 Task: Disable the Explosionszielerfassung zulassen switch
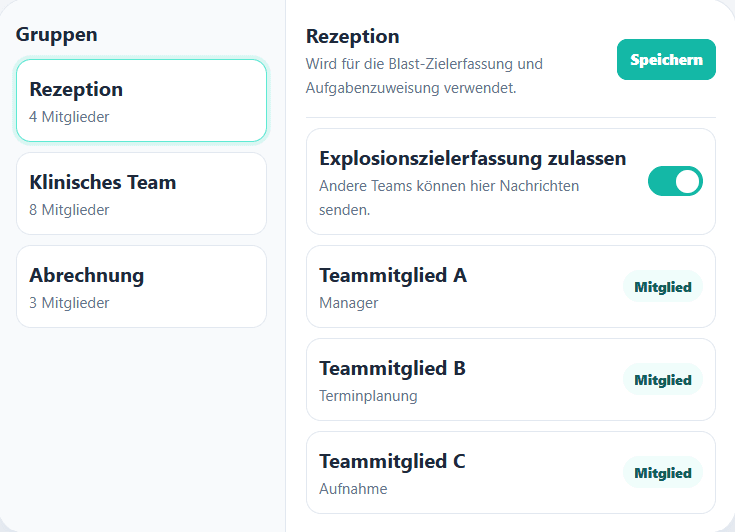(x=675, y=181)
